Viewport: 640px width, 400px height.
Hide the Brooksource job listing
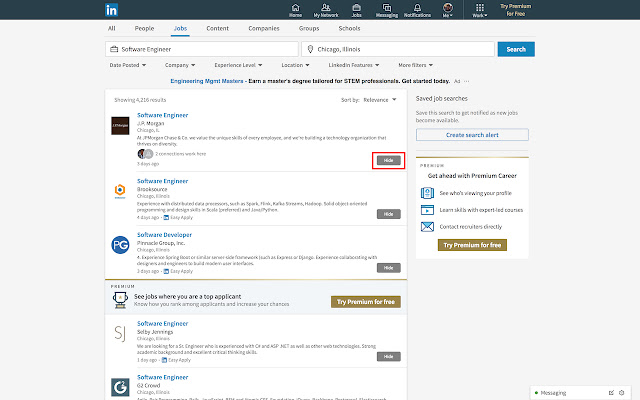[389, 214]
